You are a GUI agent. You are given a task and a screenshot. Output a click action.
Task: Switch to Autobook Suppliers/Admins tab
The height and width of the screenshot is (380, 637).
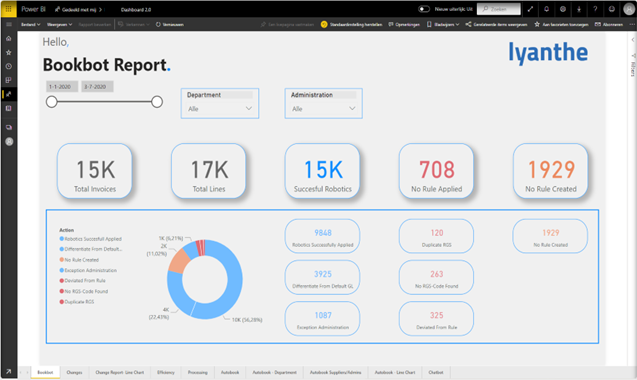pos(336,372)
